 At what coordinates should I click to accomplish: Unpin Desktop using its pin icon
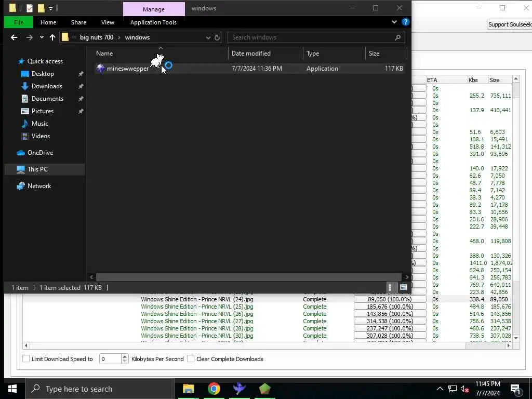point(81,74)
